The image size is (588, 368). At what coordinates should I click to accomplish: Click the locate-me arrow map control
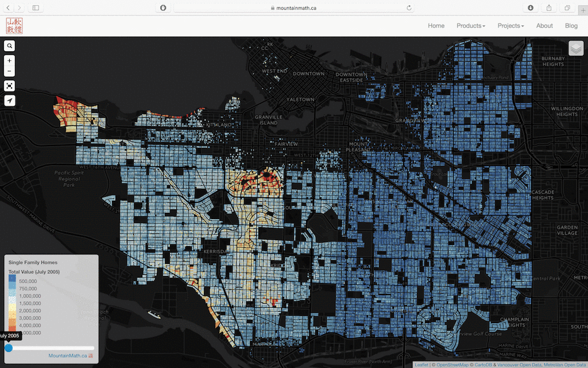[10, 101]
